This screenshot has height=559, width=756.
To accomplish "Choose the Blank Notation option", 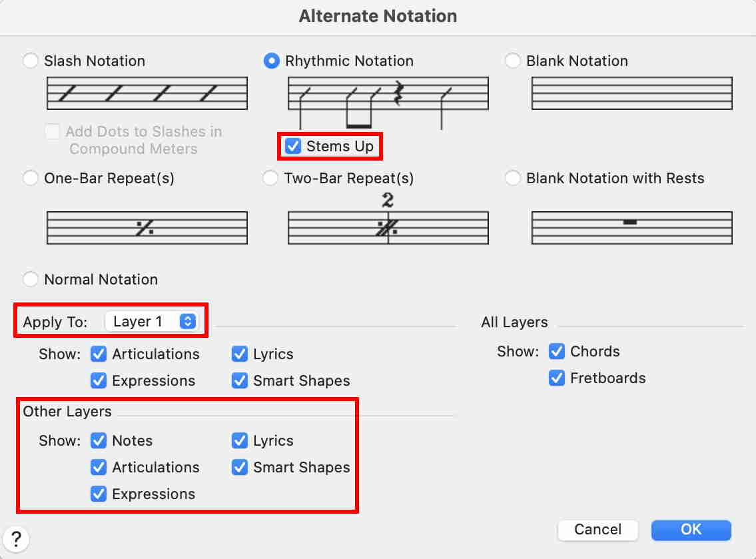I will point(512,61).
